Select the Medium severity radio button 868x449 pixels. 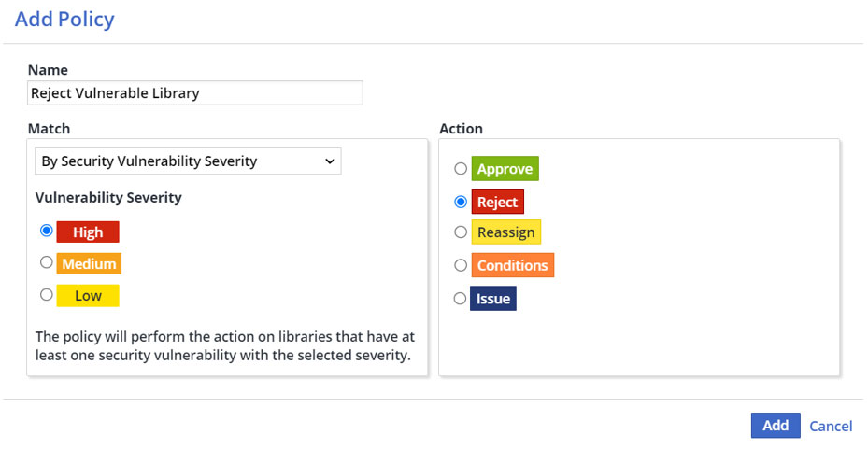(47, 262)
